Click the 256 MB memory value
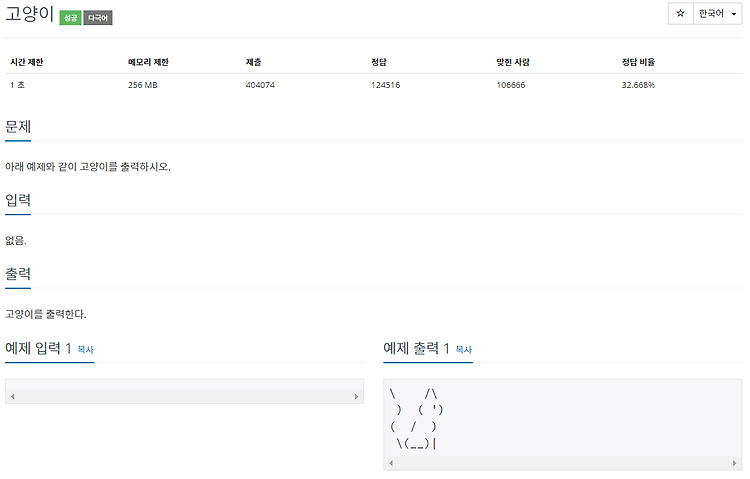 pos(143,85)
